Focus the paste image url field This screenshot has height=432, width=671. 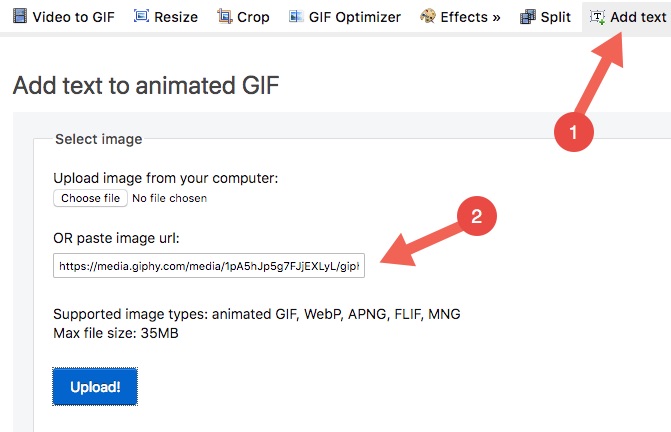[209, 266]
